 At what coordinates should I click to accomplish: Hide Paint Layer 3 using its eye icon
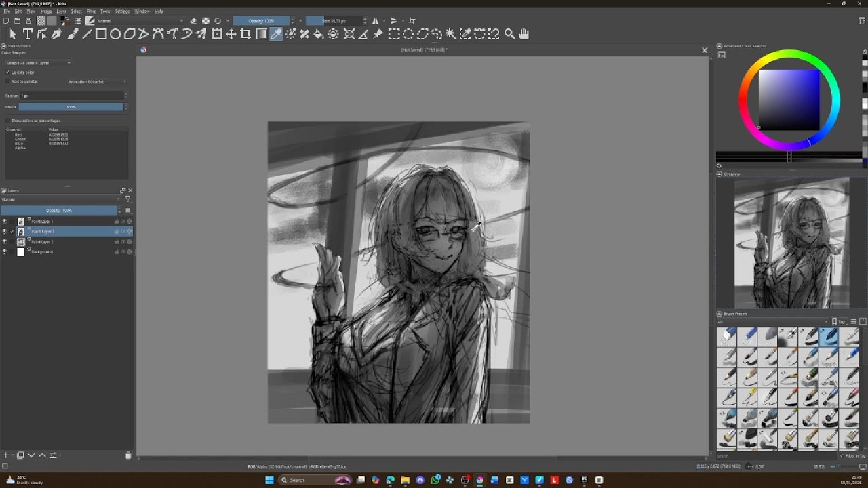5,232
